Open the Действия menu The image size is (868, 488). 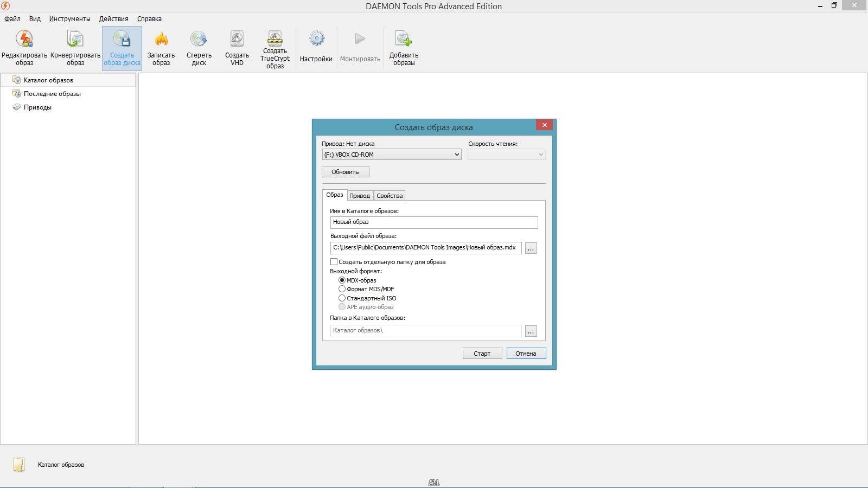(x=113, y=19)
